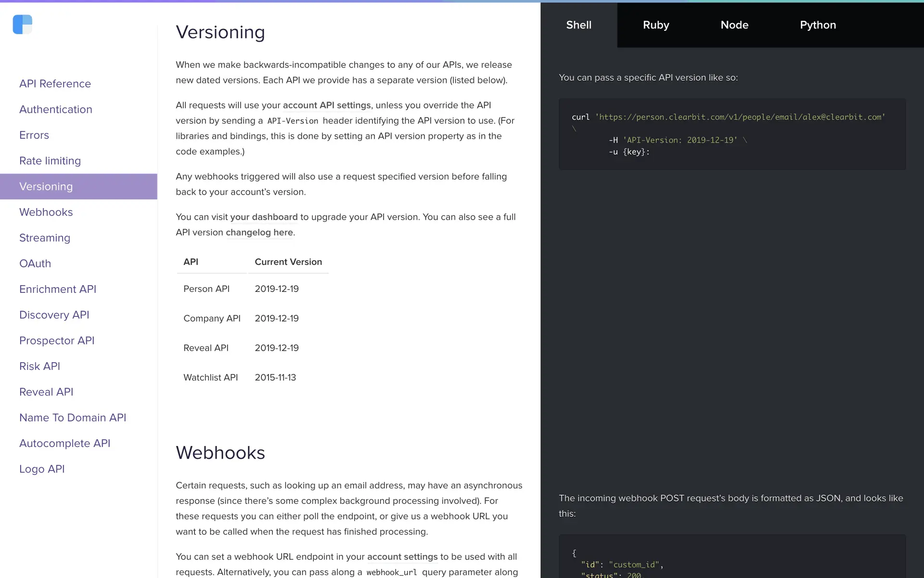Click the account settings link in Webhooks
The height and width of the screenshot is (578, 924).
tap(402, 556)
